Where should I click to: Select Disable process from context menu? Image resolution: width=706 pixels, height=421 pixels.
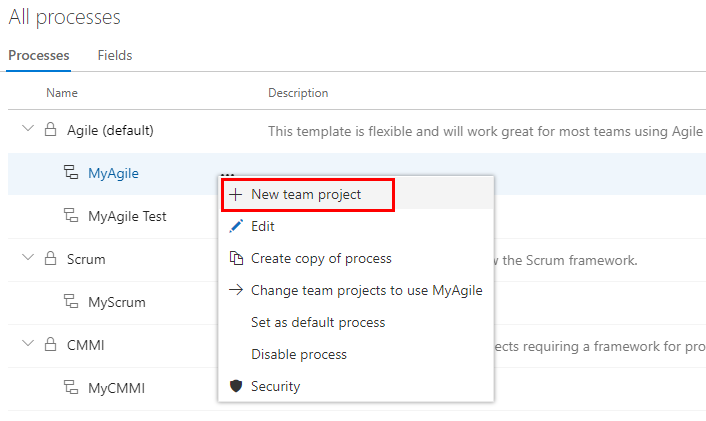299,355
